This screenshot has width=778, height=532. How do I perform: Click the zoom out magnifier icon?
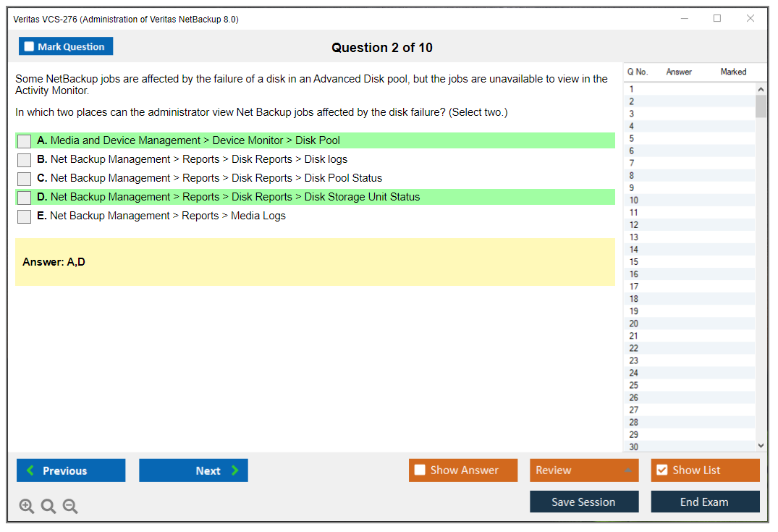(70, 507)
